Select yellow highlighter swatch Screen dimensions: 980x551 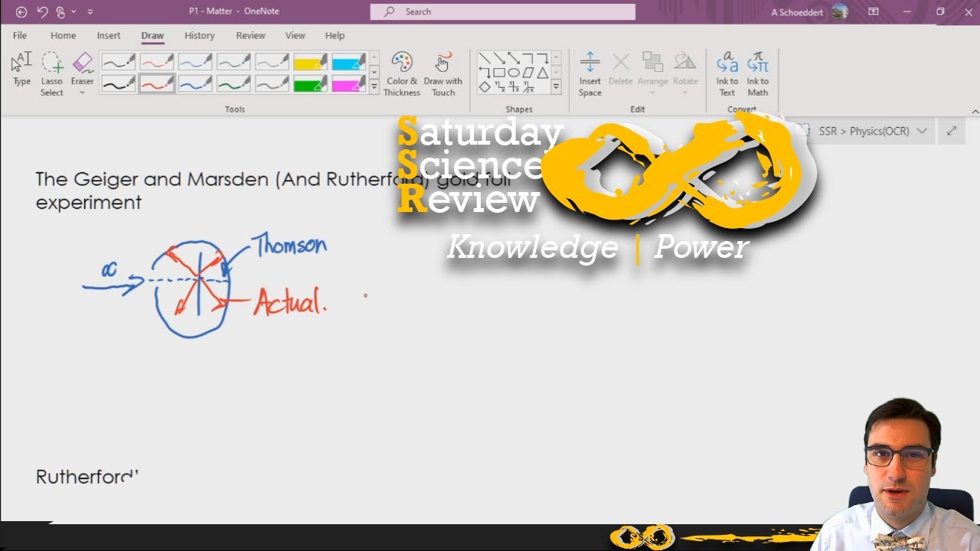coord(310,61)
